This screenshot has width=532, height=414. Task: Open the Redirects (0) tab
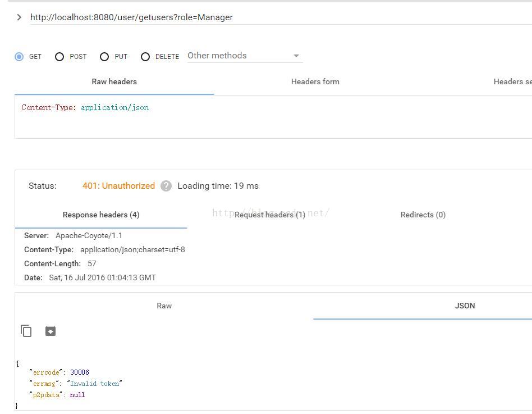point(423,215)
